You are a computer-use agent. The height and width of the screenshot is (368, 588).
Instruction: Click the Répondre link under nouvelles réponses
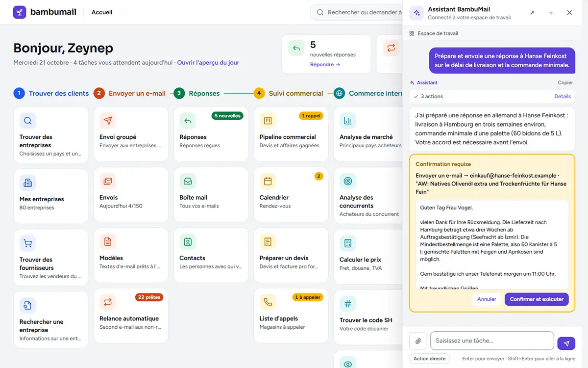point(325,64)
